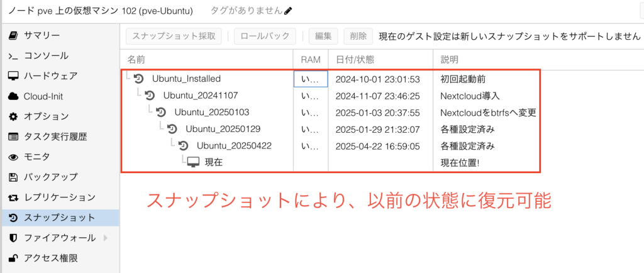Open the アクセス権限 menu item
Viewport: 644px width, 273px height.
pos(50,258)
